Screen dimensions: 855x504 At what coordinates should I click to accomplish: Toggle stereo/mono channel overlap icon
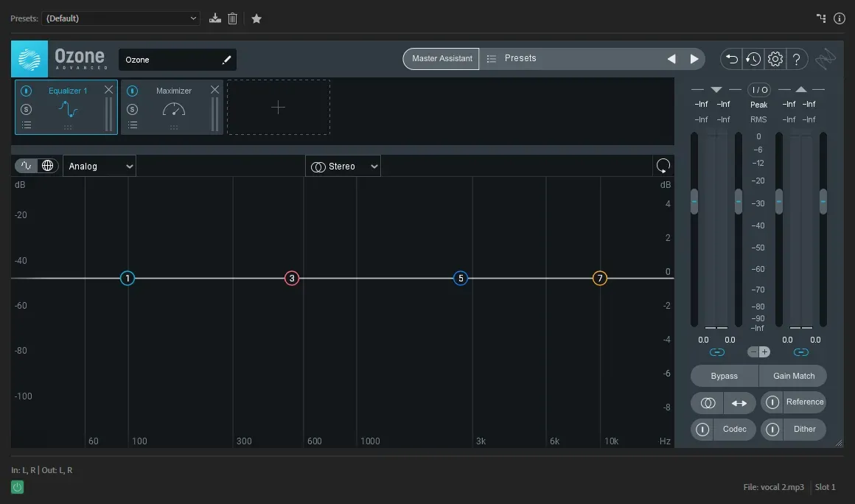tap(708, 403)
